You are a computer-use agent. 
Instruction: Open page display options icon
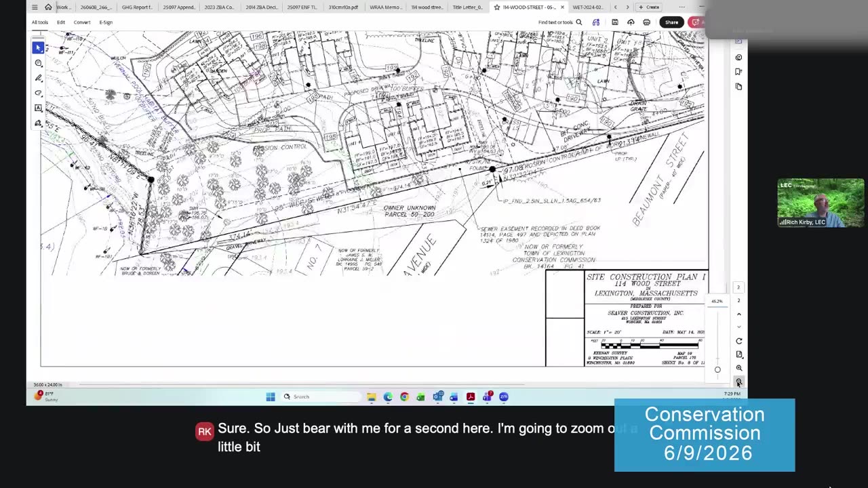(738, 354)
